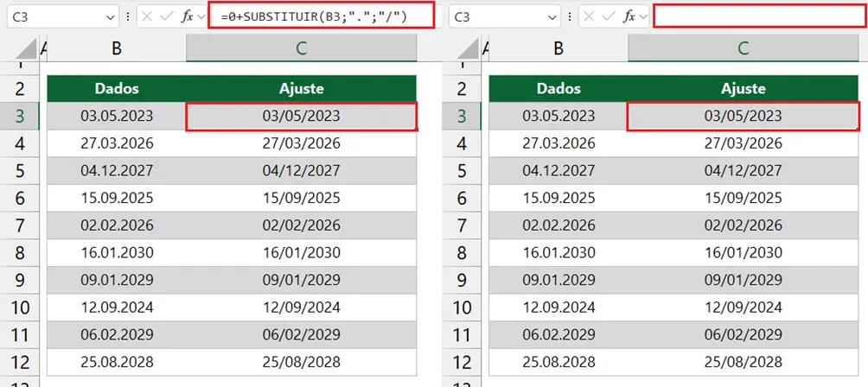Viewport: 868px width, 387px height.
Task: Select cell 02/02/2026 in right sheet
Action: click(x=743, y=225)
